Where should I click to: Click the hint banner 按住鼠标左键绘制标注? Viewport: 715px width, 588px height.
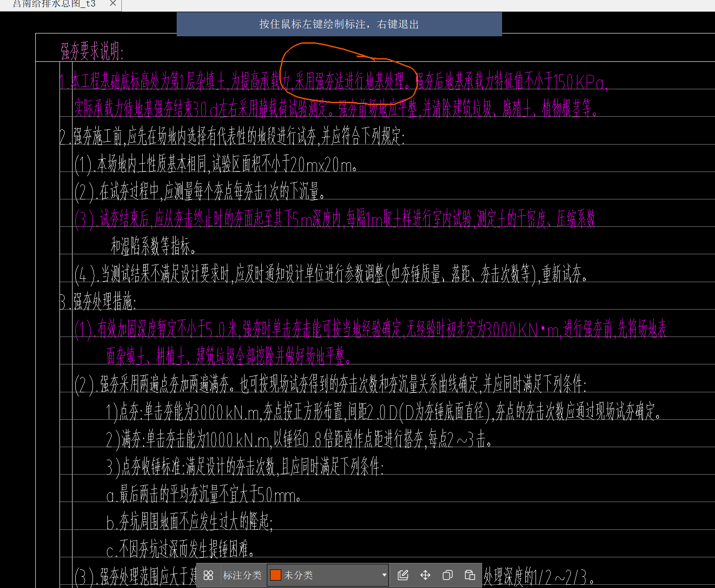click(339, 24)
